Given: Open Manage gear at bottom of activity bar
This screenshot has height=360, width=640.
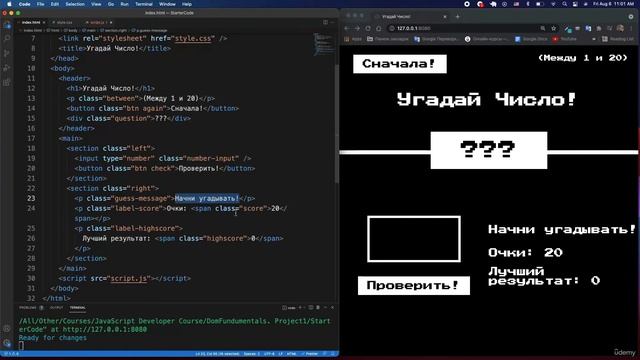Looking at the screenshot, I should [x=7, y=343].
